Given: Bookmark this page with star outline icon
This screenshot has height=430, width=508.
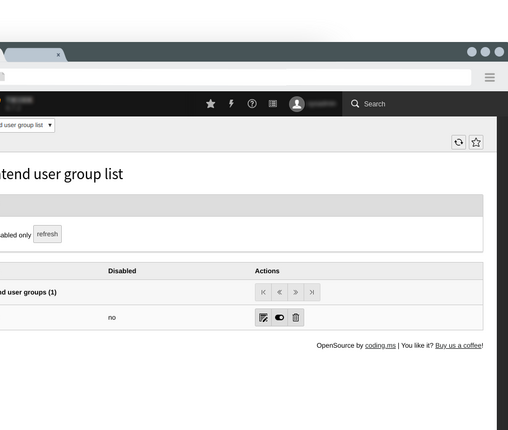Looking at the screenshot, I should 476,142.
